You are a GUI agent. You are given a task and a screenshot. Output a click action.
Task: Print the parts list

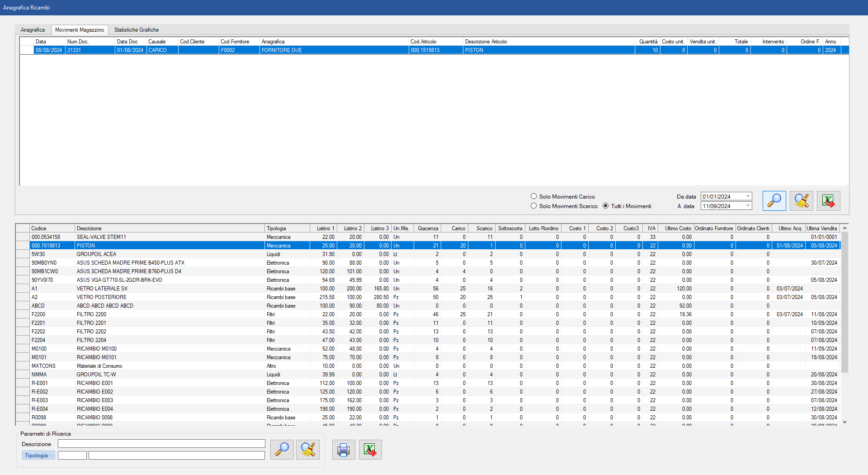(344, 450)
